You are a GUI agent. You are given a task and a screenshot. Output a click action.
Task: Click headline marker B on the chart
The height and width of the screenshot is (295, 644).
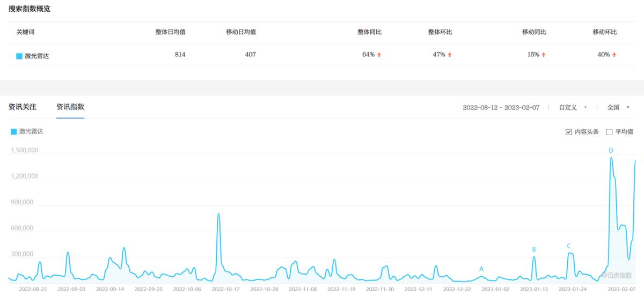click(x=534, y=249)
